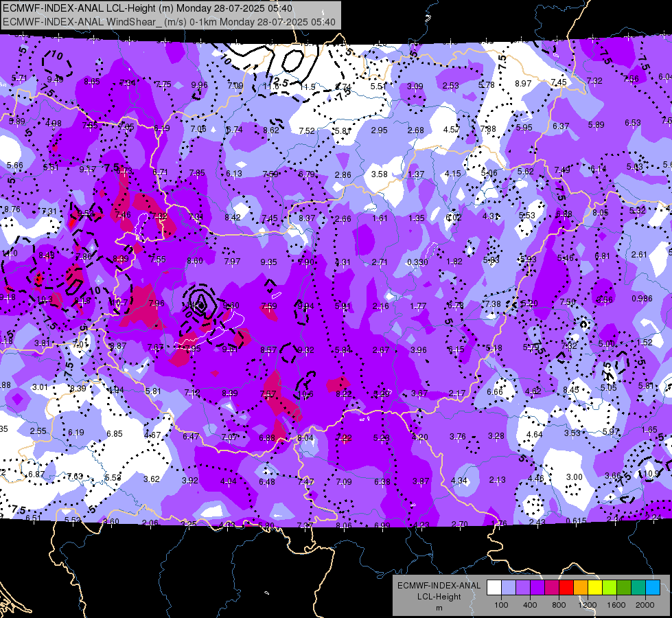Click the contour label 12.5

point(279,80)
